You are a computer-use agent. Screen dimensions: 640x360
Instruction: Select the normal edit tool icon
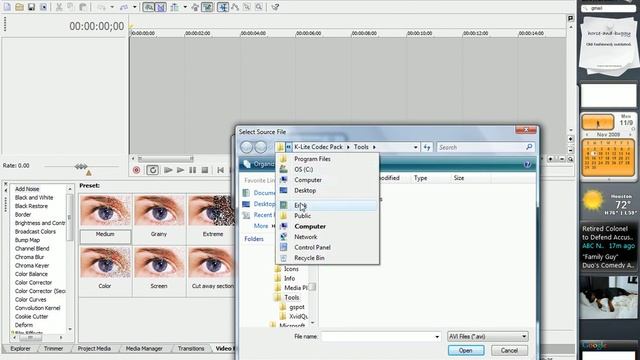(x=223, y=7)
